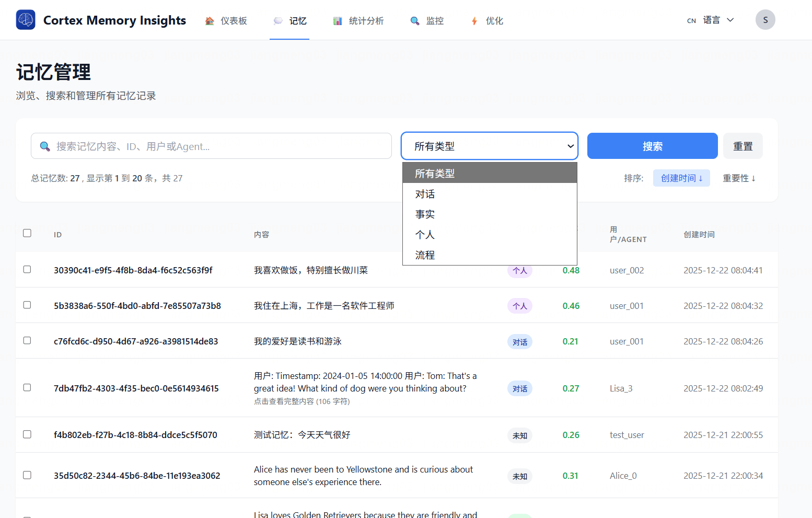The image size is (812, 518).
Task: Go to the 统计分析 tab
Action: (359, 21)
